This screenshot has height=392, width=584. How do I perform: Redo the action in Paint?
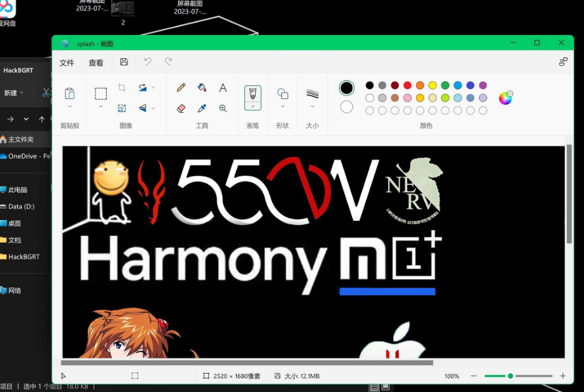coord(169,62)
